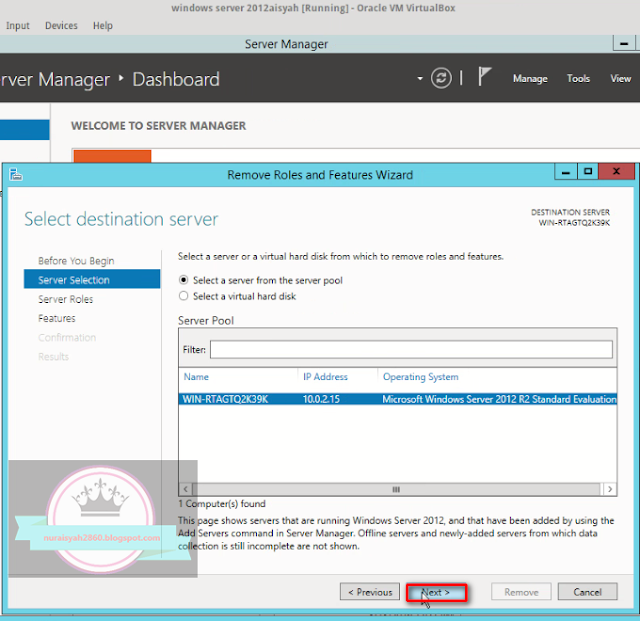Image resolution: width=640 pixels, height=621 pixels.
Task: Open the Tools menu
Action: click(578, 78)
